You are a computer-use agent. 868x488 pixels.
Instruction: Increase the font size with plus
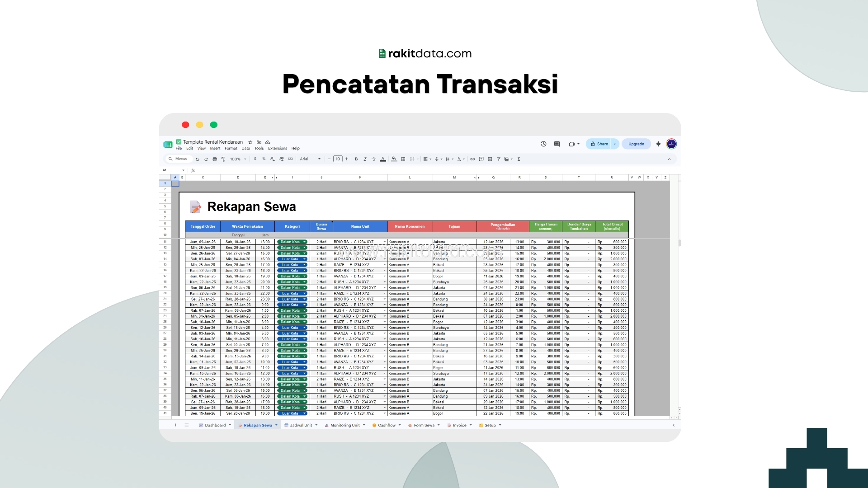tap(347, 159)
